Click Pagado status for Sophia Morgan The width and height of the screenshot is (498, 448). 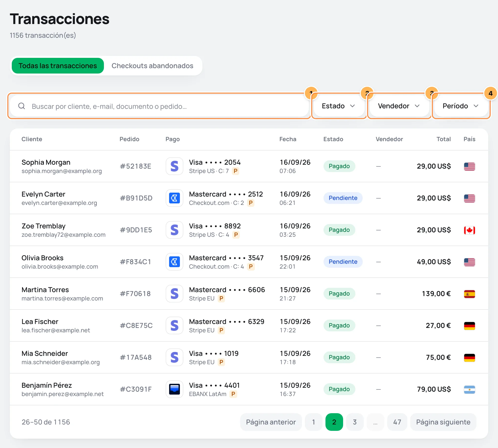pos(339,166)
